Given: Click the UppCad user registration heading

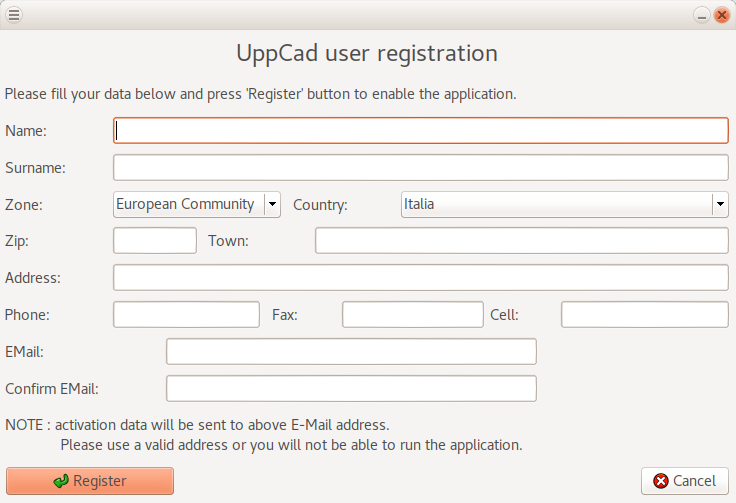Looking at the screenshot, I should pos(367,53).
